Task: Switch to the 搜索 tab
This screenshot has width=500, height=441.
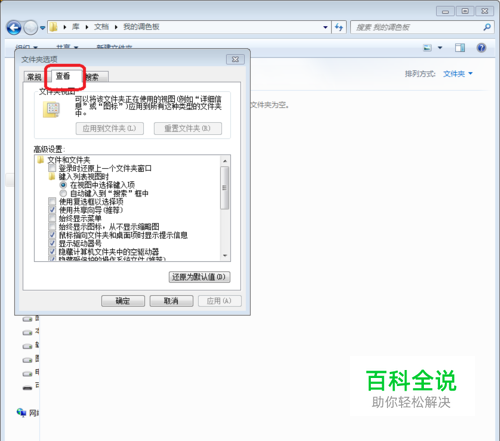Action: pyautogui.click(x=96, y=77)
